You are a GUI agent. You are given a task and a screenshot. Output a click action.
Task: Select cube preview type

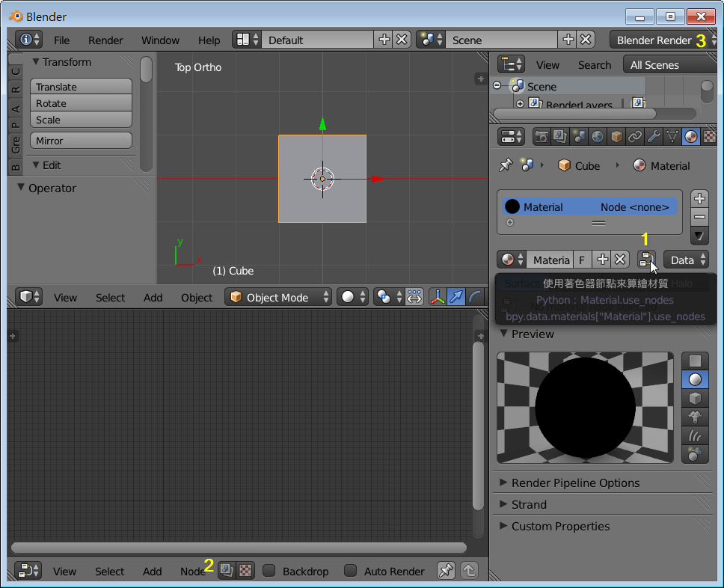pos(695,398)
